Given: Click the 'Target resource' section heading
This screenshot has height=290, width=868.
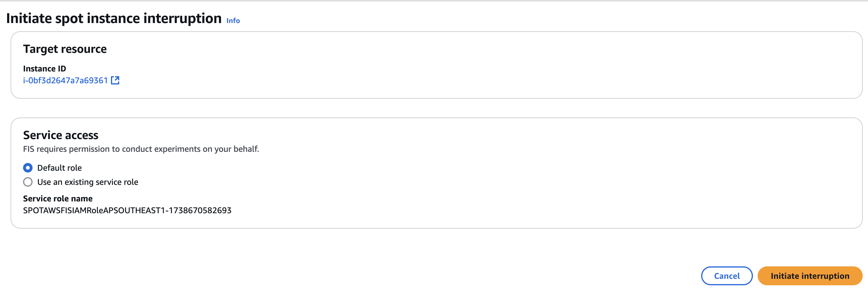Looking at the screenshot, I should pos(65,49).
